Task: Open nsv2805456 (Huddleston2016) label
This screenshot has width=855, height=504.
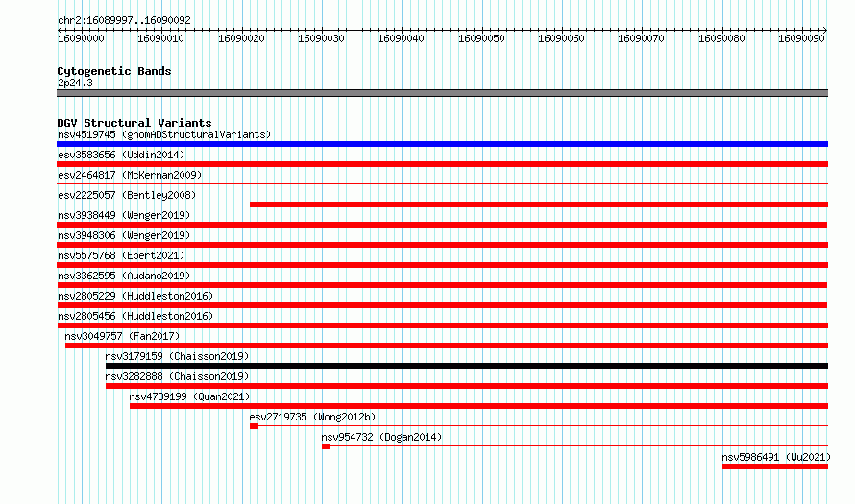Action: [135, 316]
